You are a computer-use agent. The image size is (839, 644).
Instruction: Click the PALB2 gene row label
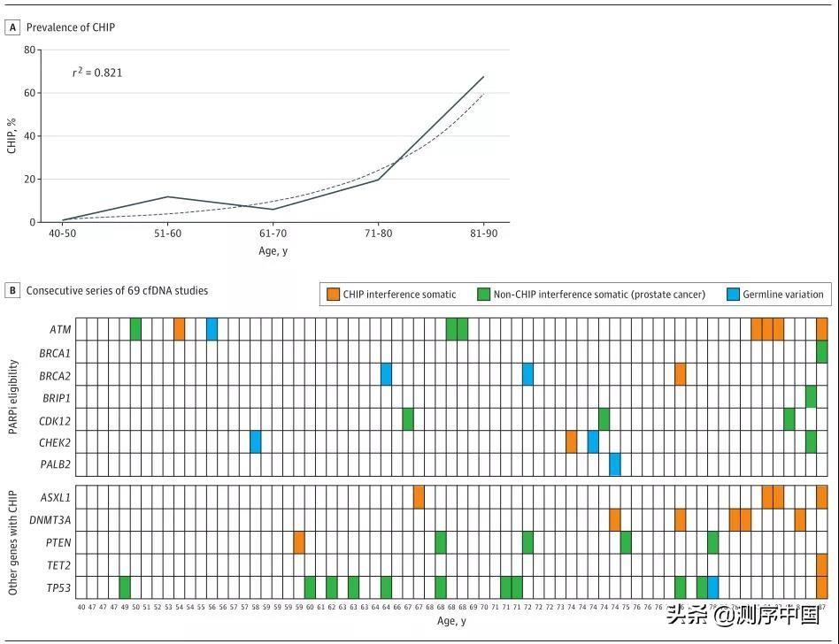(x=56, y=464)
